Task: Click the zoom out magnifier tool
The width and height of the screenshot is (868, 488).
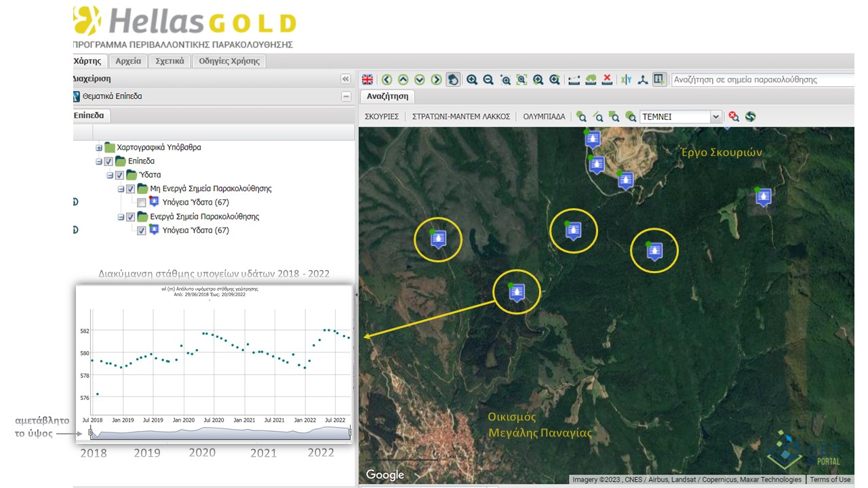Action: pyautogui.click(x=488, y=79)
